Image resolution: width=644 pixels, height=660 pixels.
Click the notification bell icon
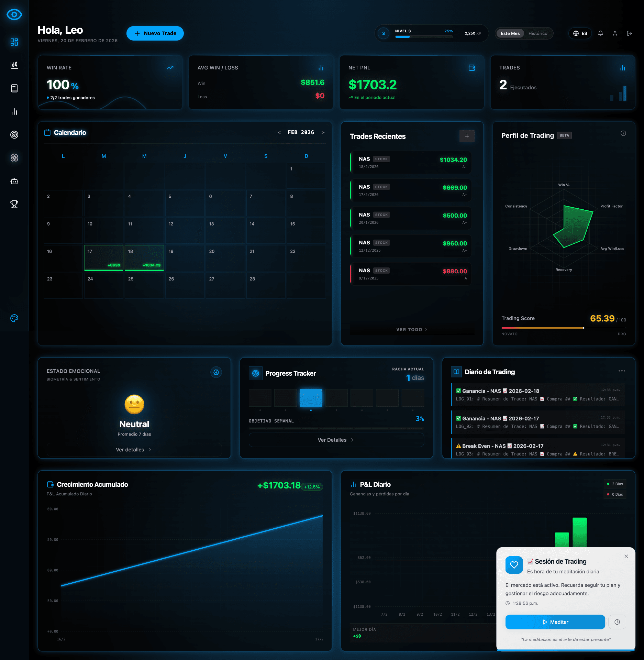point(600,33)
